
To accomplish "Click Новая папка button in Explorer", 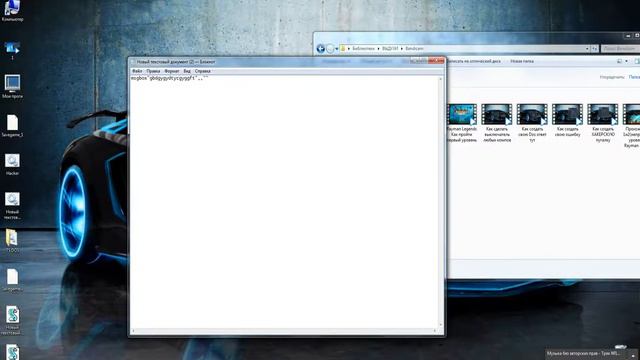I will click(x=522, y=61).
